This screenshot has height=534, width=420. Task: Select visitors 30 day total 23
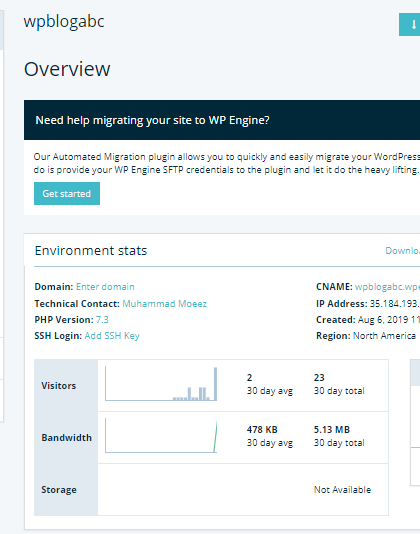coord(319,378)
